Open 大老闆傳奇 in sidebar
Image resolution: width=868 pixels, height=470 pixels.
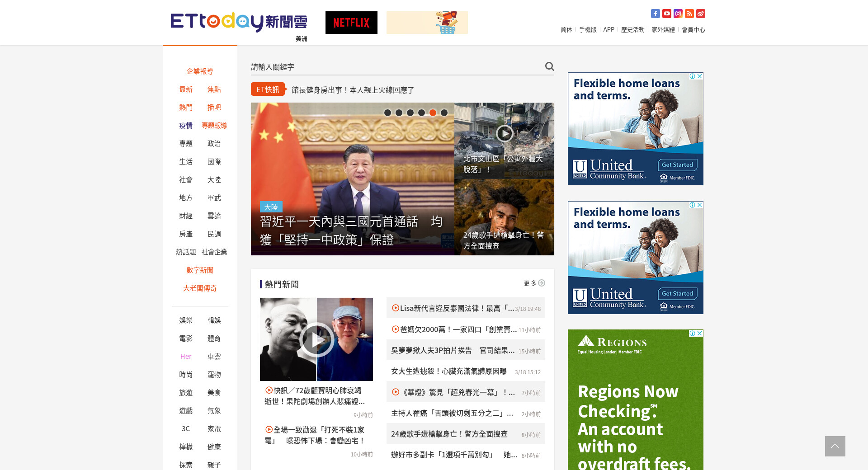[200, 288]
